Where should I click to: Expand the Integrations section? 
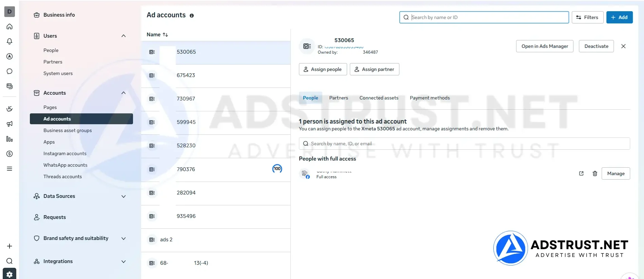pos(124,261)
